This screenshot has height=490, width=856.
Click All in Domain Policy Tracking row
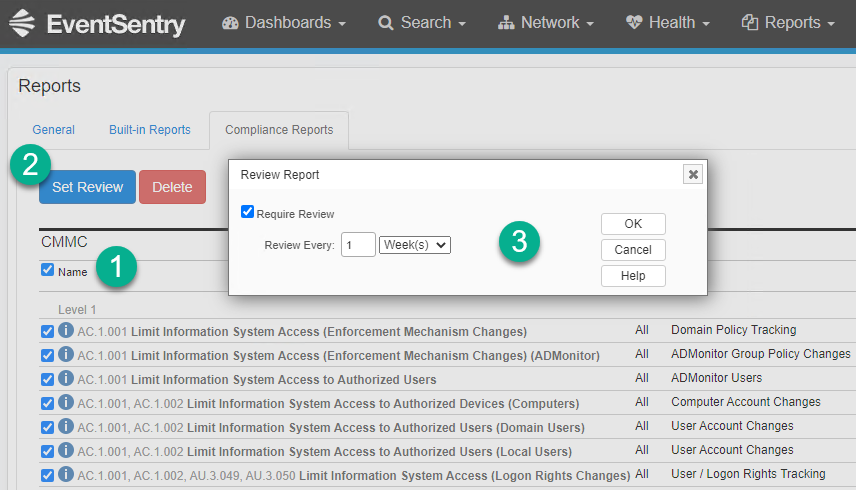[641, 330]
